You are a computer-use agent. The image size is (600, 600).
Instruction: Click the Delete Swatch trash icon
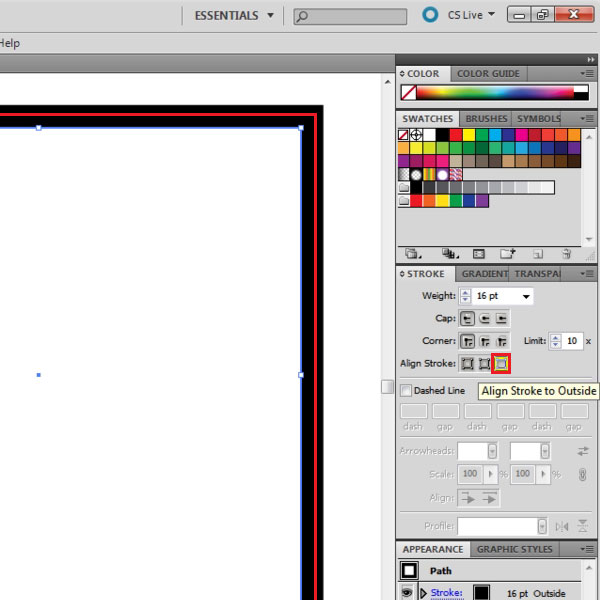[x=566, y=254]
